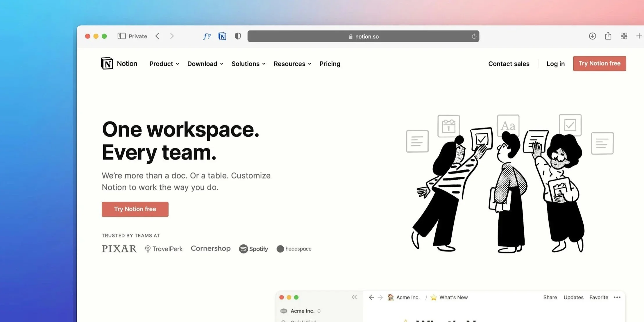Click the Log in link
Viewport: 644px width, 322px height.
pos(555,64)
